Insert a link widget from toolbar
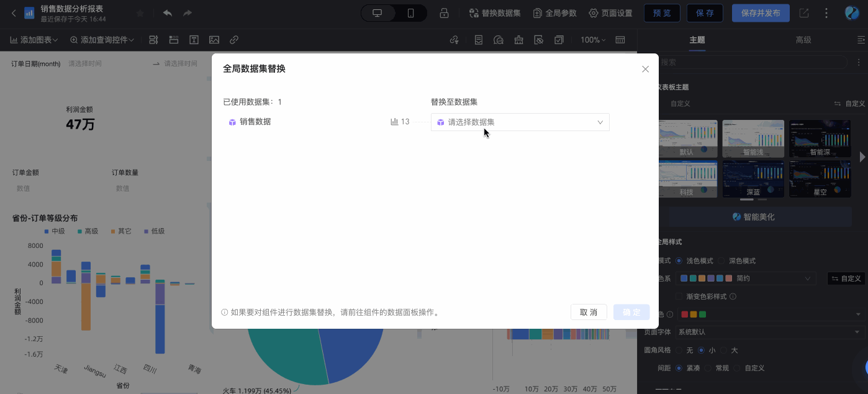868x394 pixels. point(234,40)
